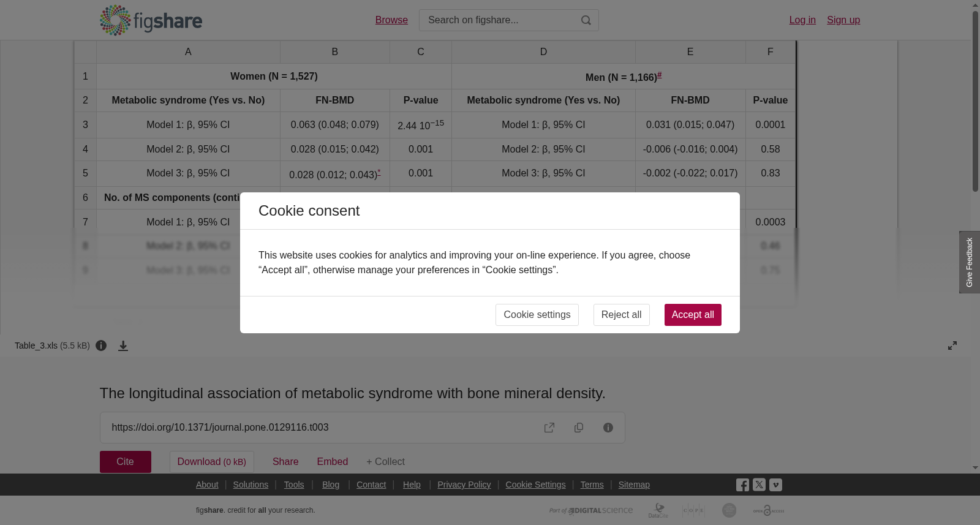The image size is (980, 525).
Task: Open figshare X (Twitter) page
Action: click(759, 485)
